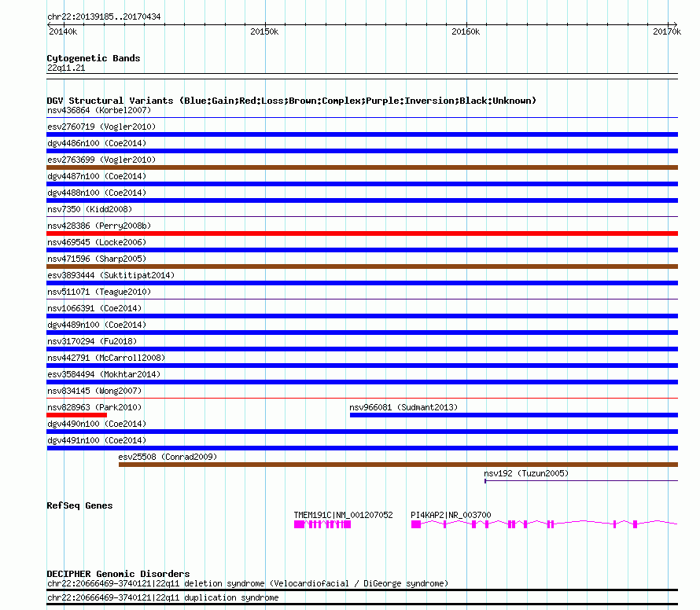
Task: Click the nsv511071 (Teague2010) label
Action: tap(99, 292)
